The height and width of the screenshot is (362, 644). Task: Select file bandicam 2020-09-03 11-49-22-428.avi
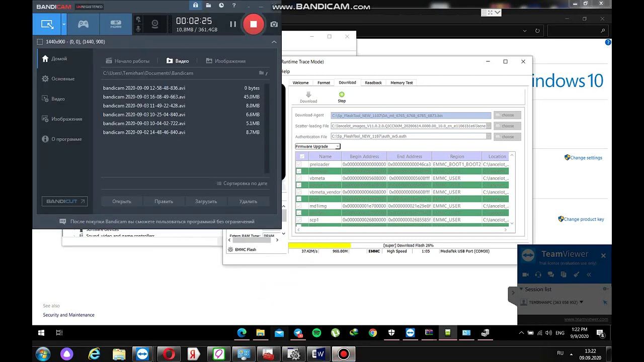pos(182,106)
